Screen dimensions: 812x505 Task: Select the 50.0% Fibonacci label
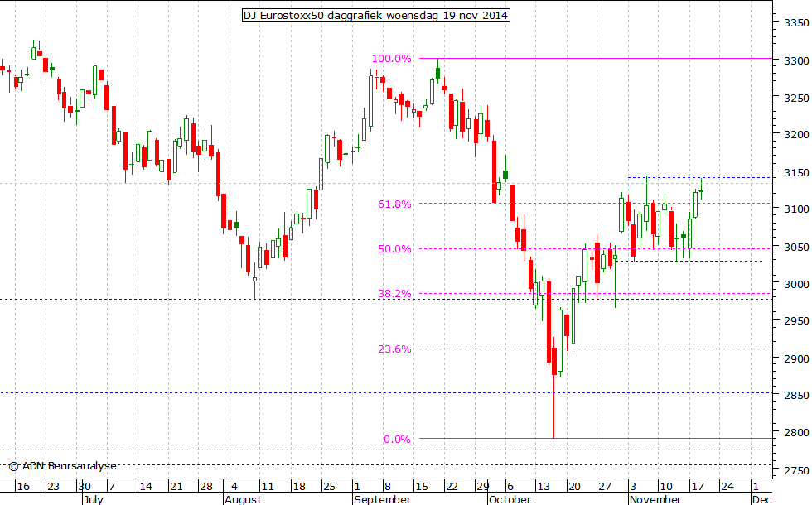point(394,249)
